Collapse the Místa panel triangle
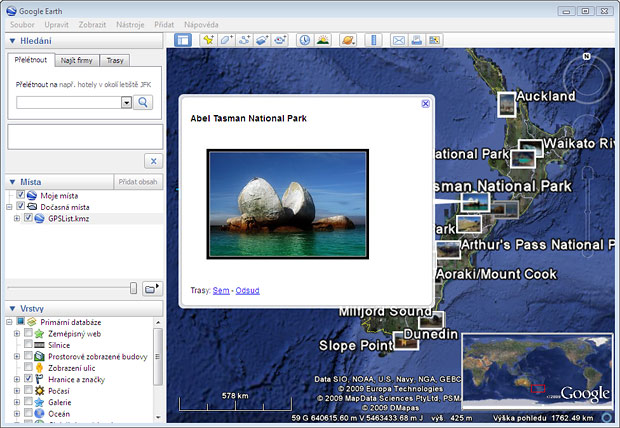The width and height of the screenshot is (620, 428). pos(12,182)
